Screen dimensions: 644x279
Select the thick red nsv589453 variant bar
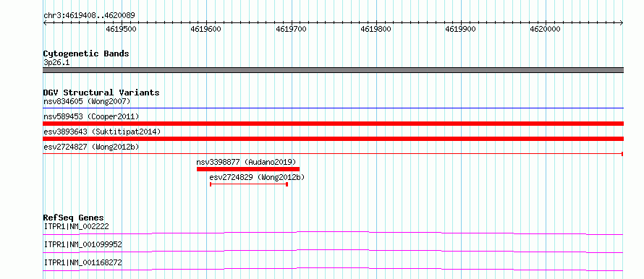point(333,124)
